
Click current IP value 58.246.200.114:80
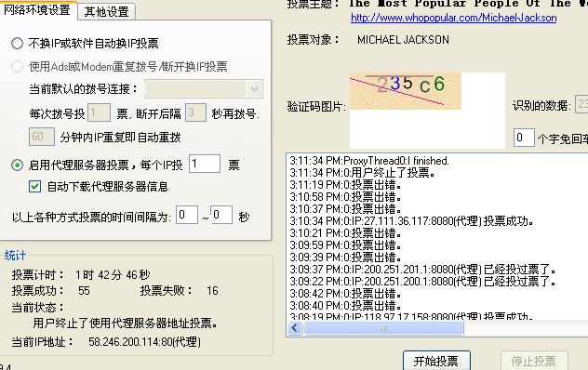point(145,342)
